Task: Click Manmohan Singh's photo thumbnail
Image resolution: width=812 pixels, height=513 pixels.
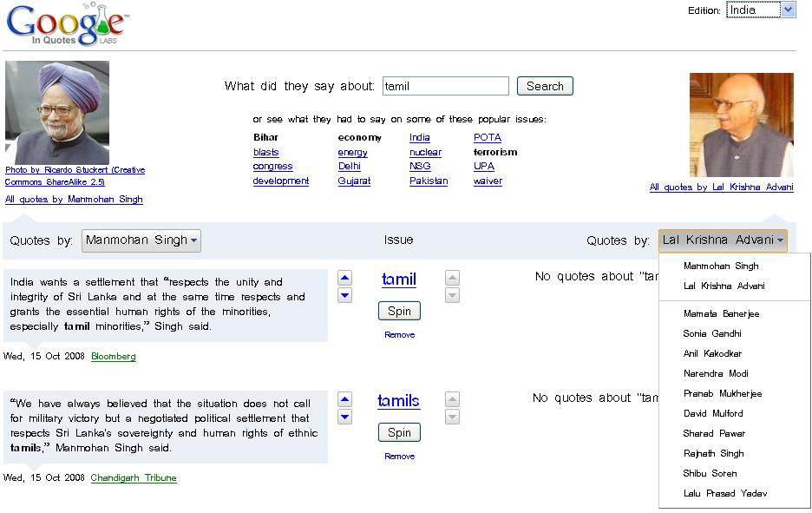Action: click(x=57, y=112)
